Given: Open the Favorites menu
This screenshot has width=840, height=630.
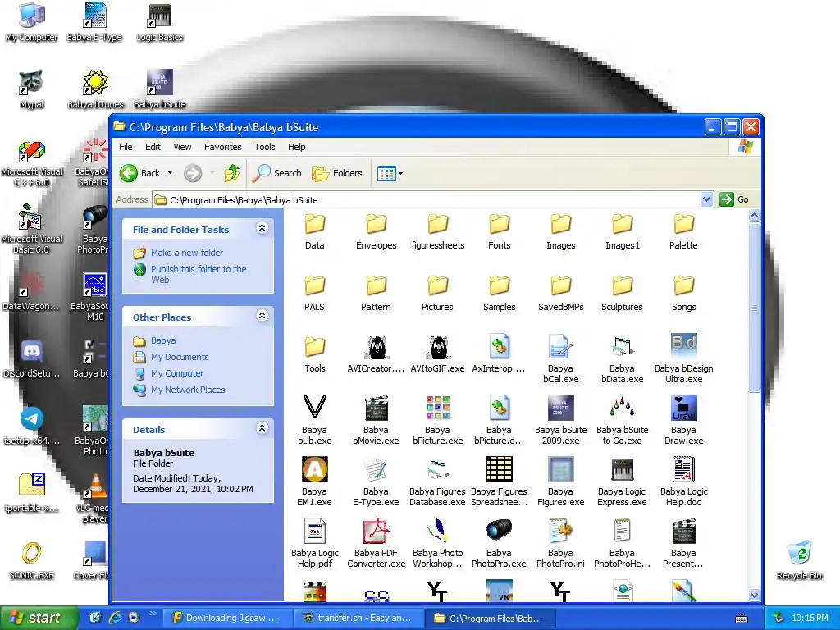Looking at the screenshot, I should click(x=223, y=147).
